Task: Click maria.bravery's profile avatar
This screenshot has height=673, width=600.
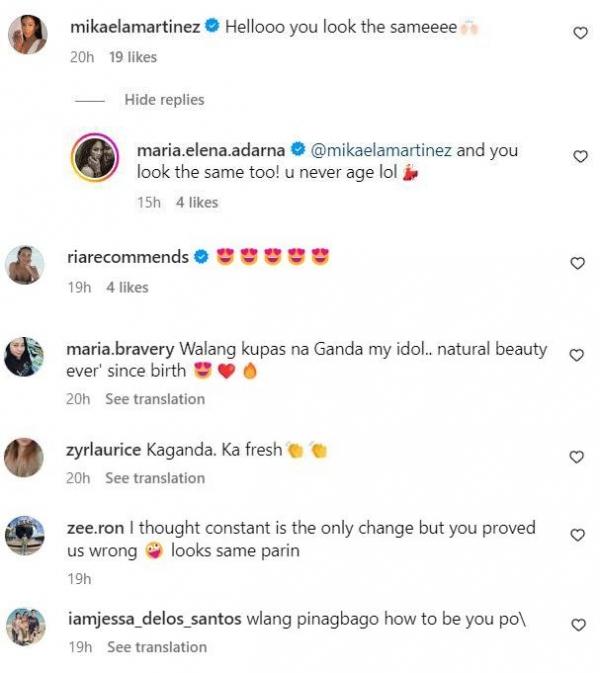Action: point(25,357)
